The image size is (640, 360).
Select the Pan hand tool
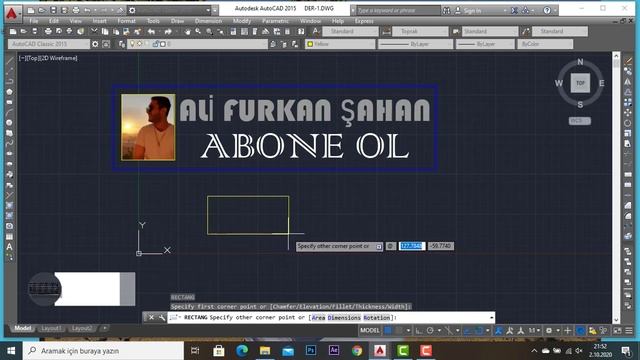[x=187, y=31]
